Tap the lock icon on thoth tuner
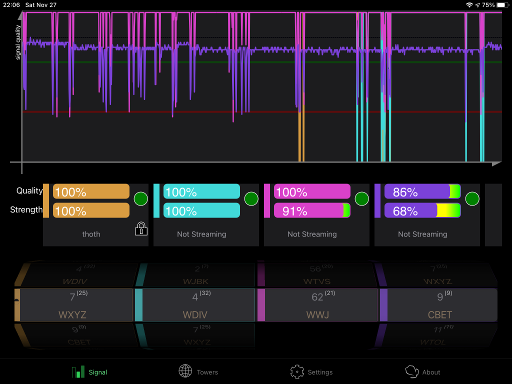The height and width of the screenshot is (384, 512). coord(141,229)
